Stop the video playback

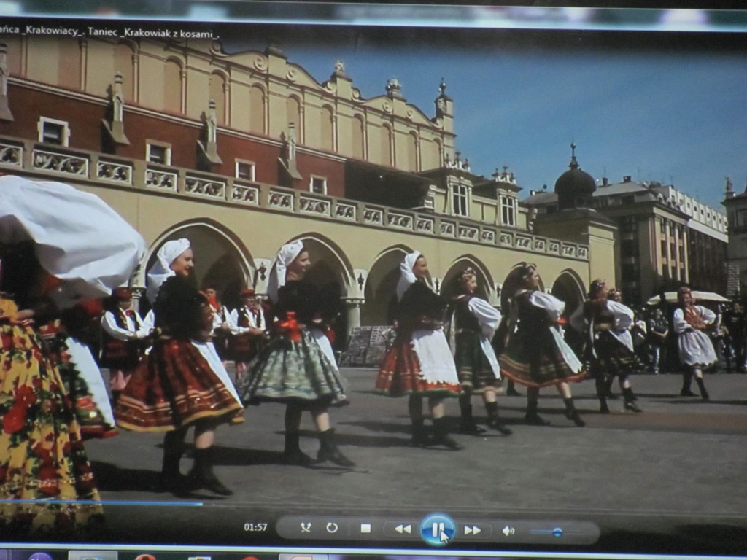(x=365, y=528)
